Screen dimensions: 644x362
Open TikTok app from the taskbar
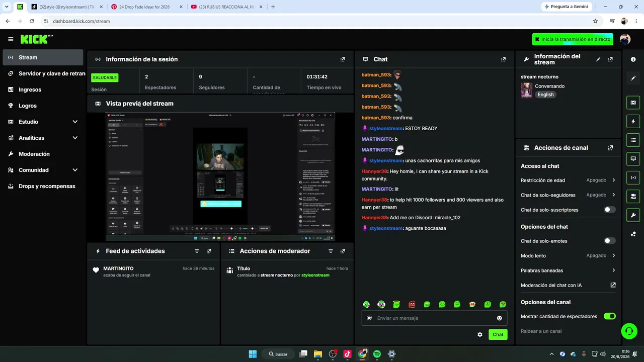(347, 354)
